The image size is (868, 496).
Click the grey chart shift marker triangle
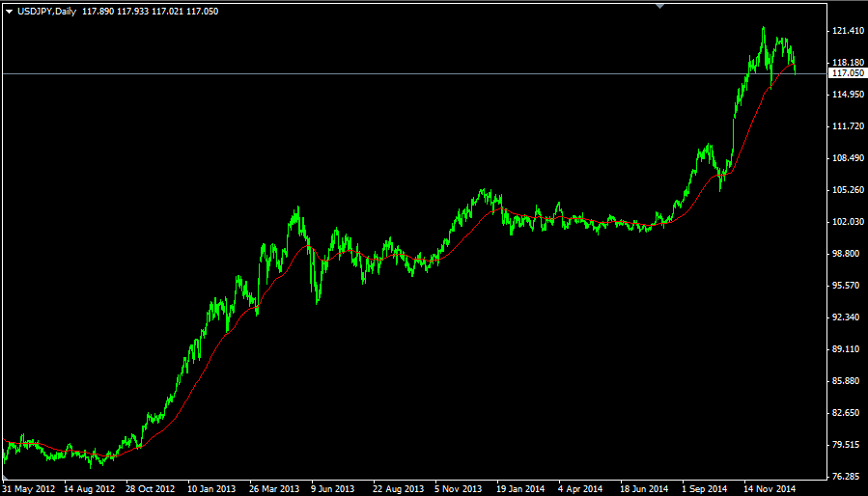(x=659, y=6)
